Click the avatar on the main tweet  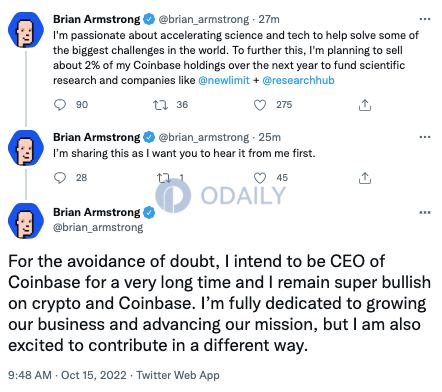tap(26, 221)
